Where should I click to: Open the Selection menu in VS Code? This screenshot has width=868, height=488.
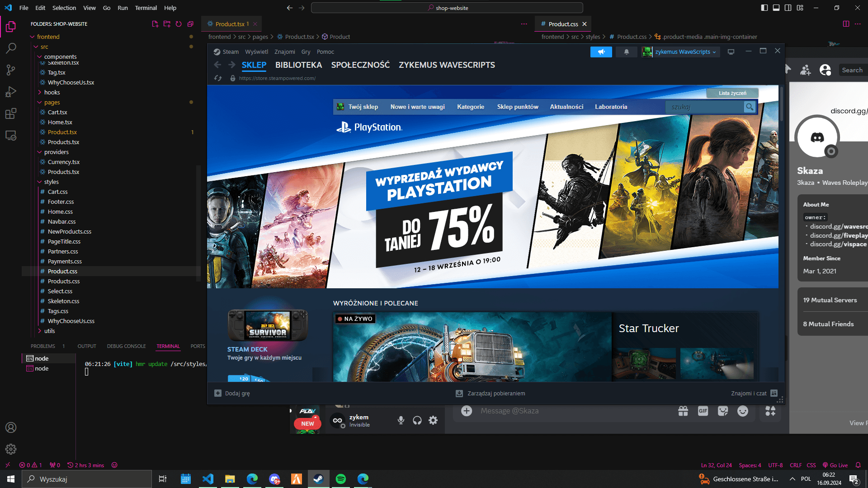coord(64,8)
